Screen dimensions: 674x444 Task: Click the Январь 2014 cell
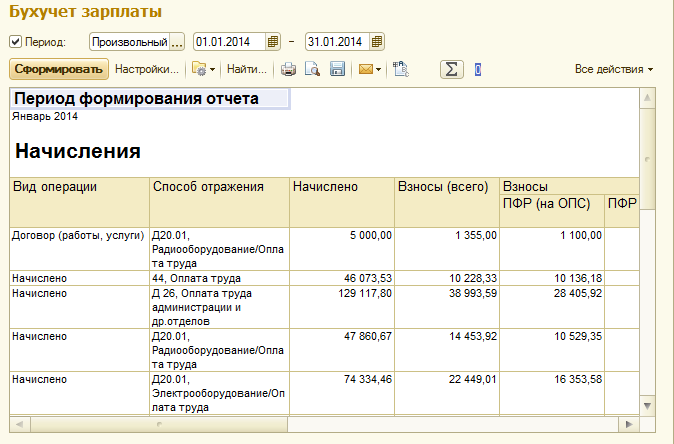click(45, 116)
